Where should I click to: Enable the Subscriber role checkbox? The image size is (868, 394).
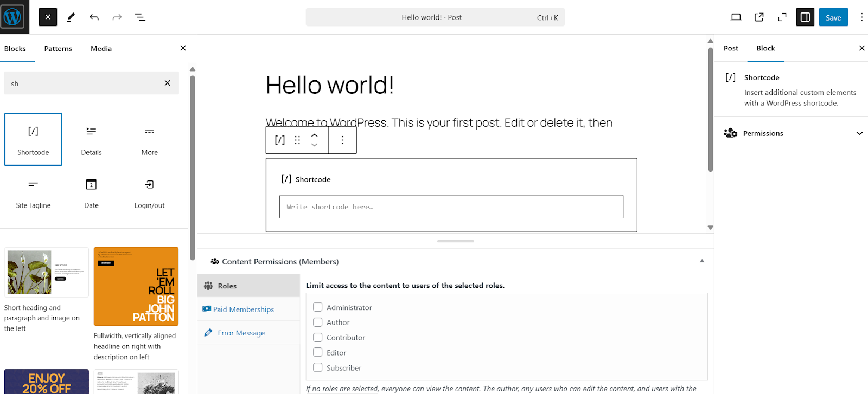(x=318, y=367)
